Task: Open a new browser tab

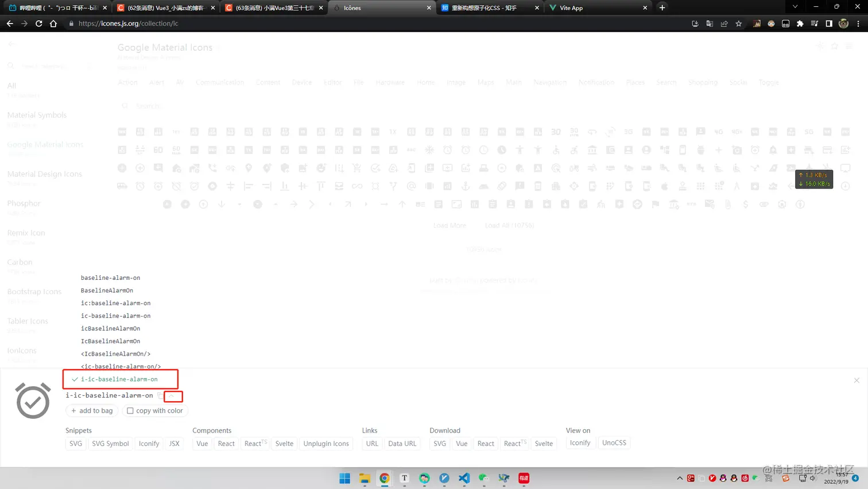Action: [x=662, y=7]
